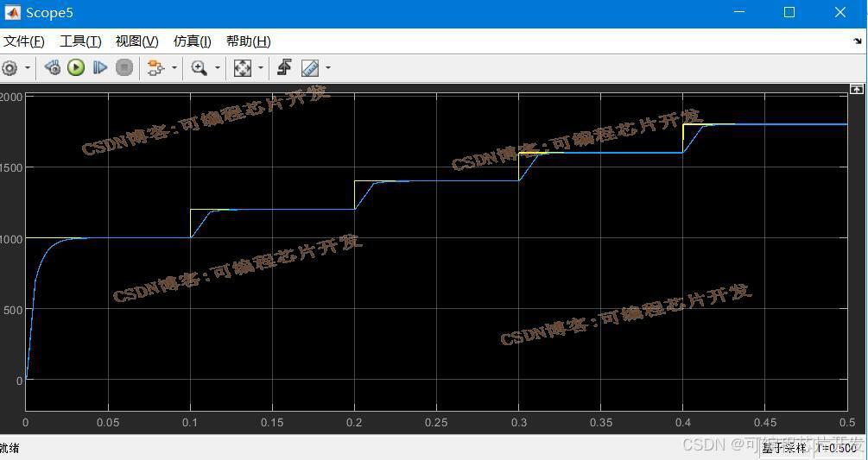Click the scale axes limits icon
The image size is (868, 460).
[242, 68]
